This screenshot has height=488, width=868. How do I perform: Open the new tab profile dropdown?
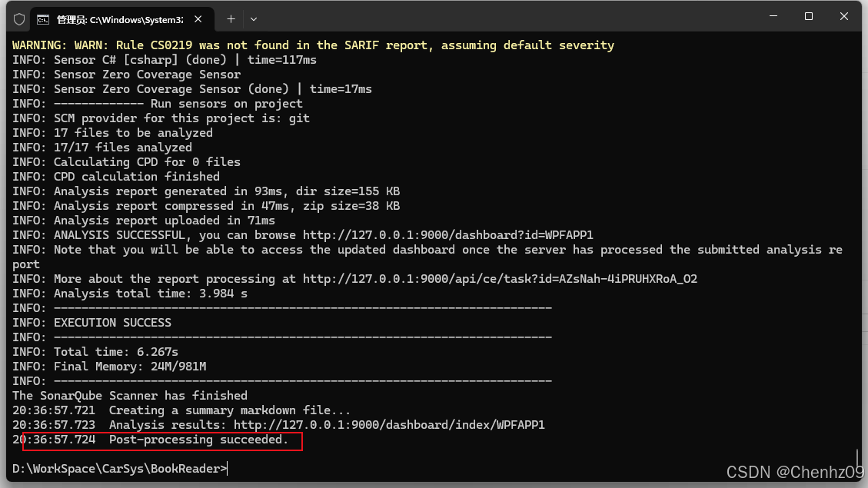[x=254, y=19]
